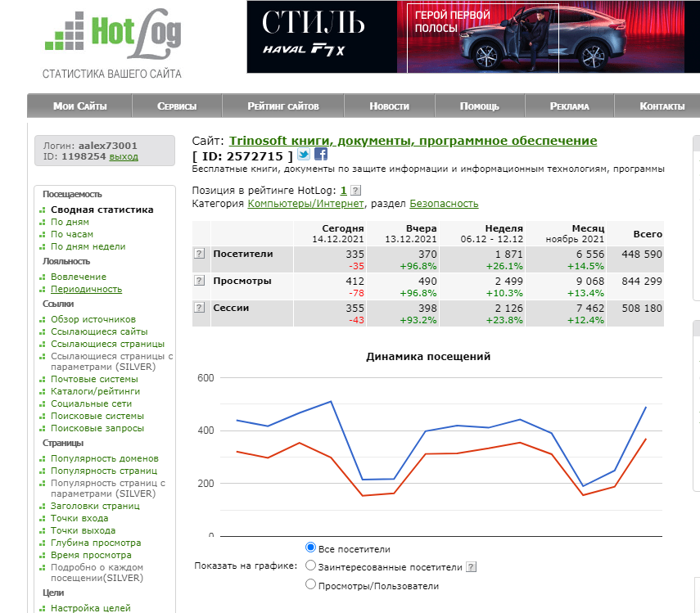700x613 pixels.
Task: Open Заголовки страниц report
Action: [95, 506]
